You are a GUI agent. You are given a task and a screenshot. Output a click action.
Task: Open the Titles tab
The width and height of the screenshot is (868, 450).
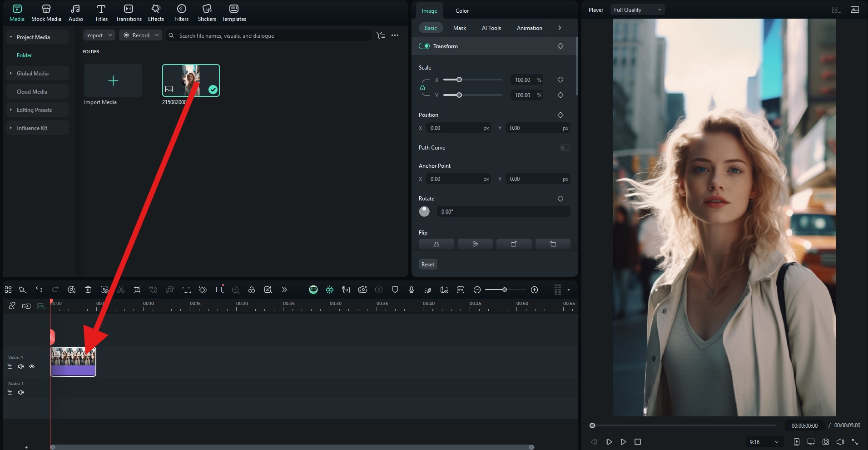tap(101, 13)
